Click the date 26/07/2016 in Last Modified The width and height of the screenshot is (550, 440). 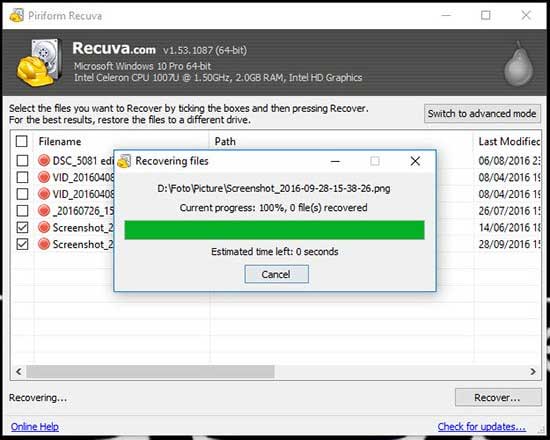click(x=509, y=211)
